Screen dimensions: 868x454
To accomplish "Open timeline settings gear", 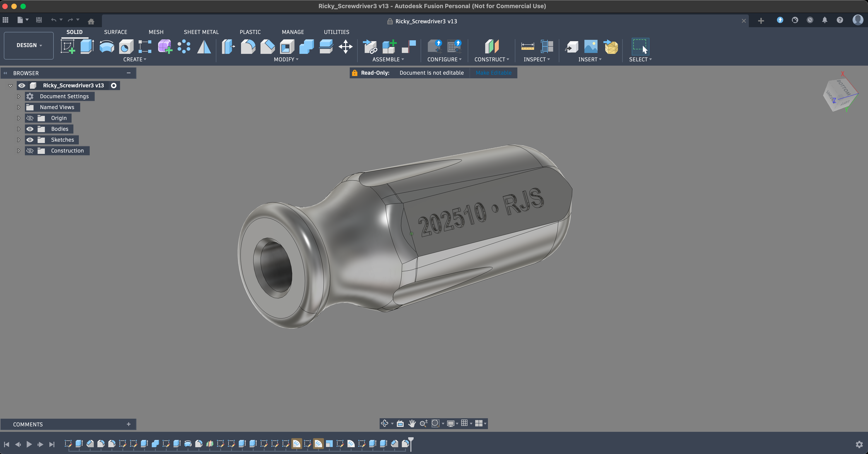I will tap(859, 444).
